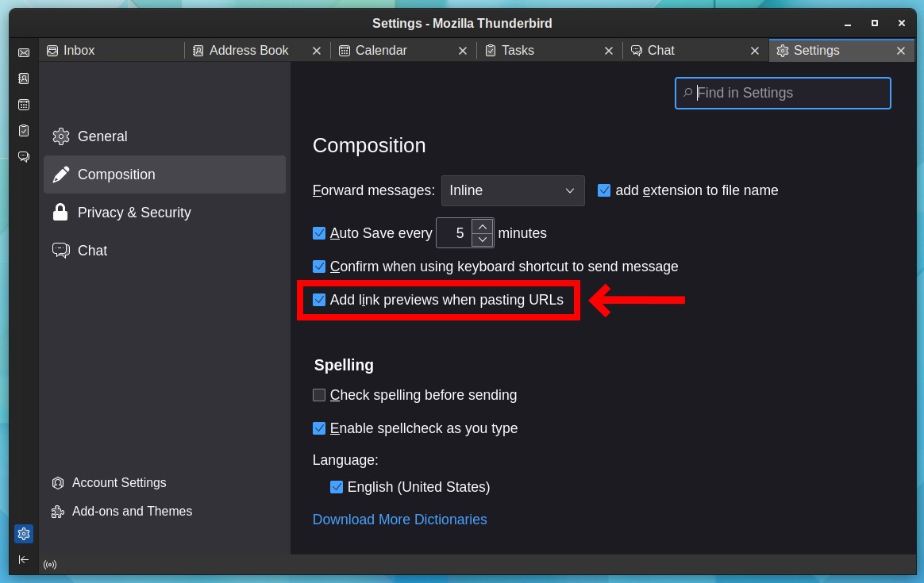This screenshot has height=583, width=924.
Task: Click the Find in Settings search box
Action: pyautogui.click(x=783, y=93)
